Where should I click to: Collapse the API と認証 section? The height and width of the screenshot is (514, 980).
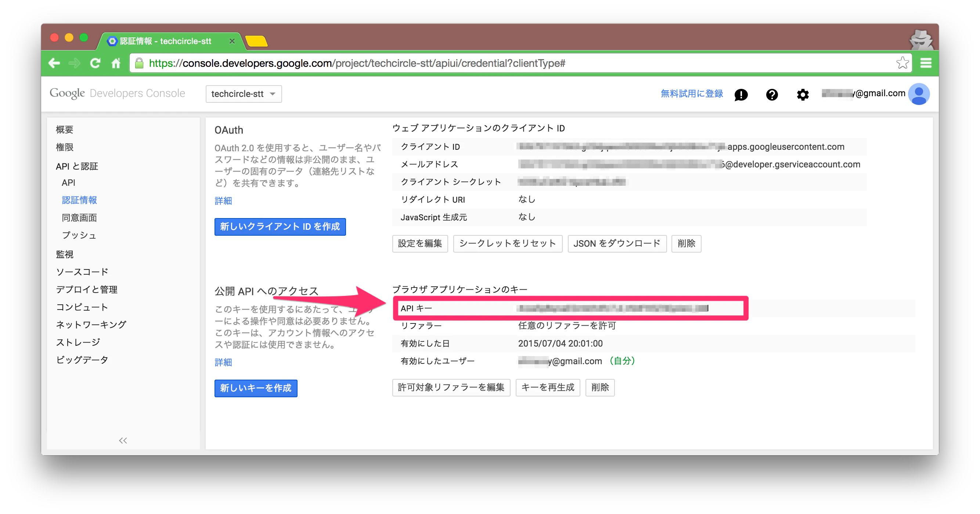77,166
